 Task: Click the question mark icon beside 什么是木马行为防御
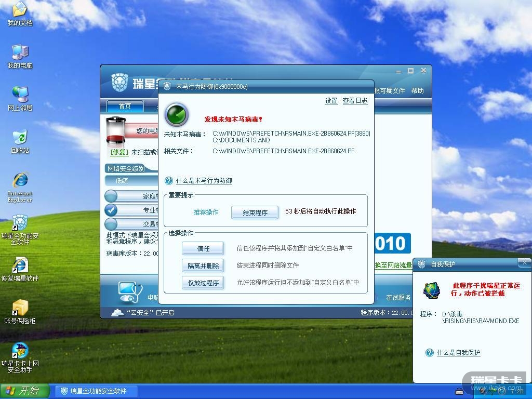pyautogui.click(x=169, y=181)
